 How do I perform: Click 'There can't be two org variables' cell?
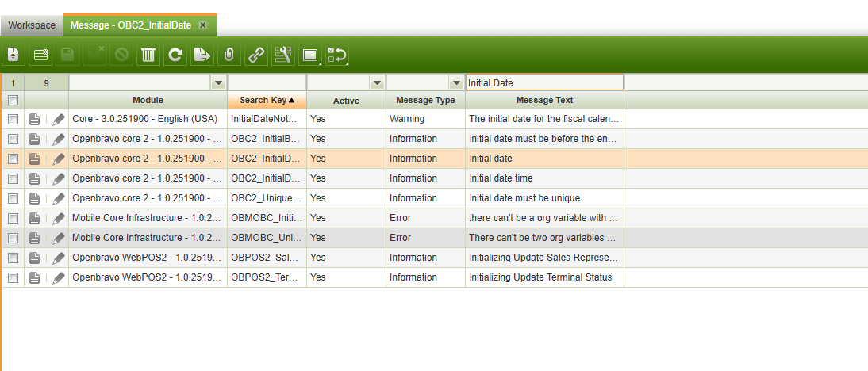(x=545, y=239)
